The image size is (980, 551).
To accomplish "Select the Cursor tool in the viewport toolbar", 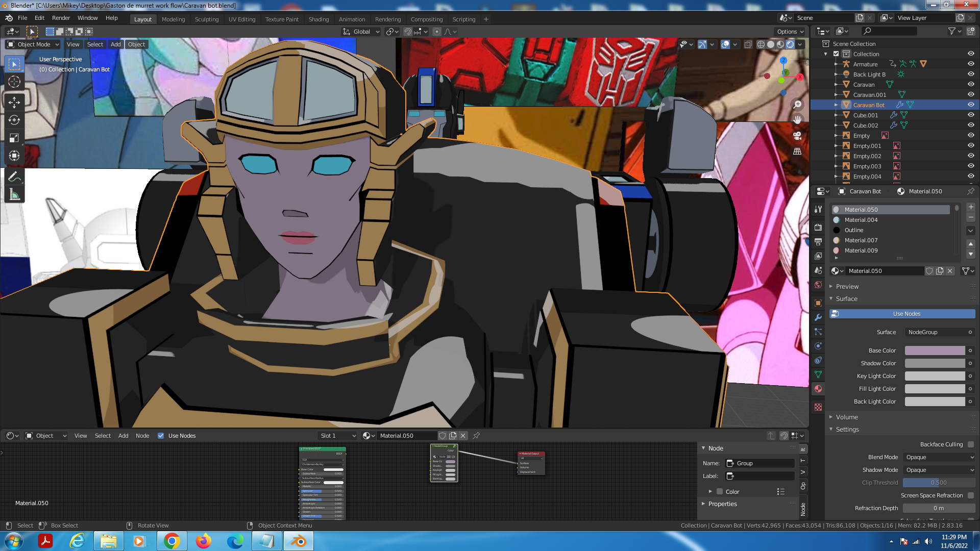I will pyautogui.click(x=14, y=82).
